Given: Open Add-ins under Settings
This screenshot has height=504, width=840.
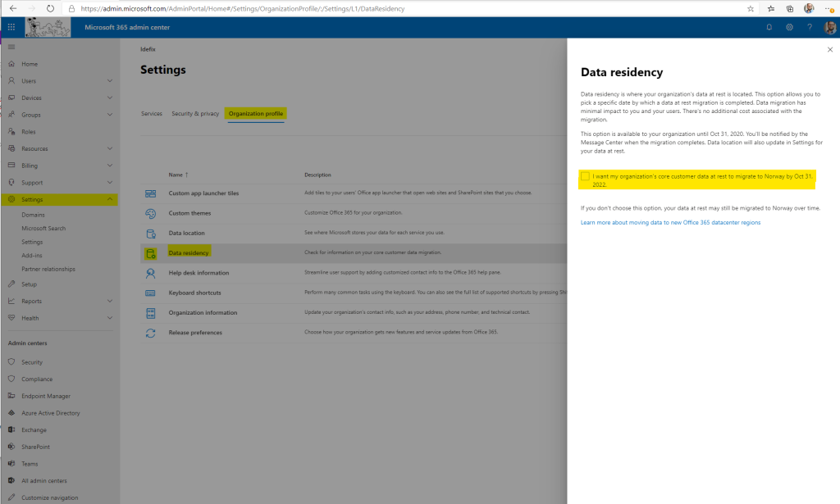Looking at the screenshot, I should (x=32, y=255).
